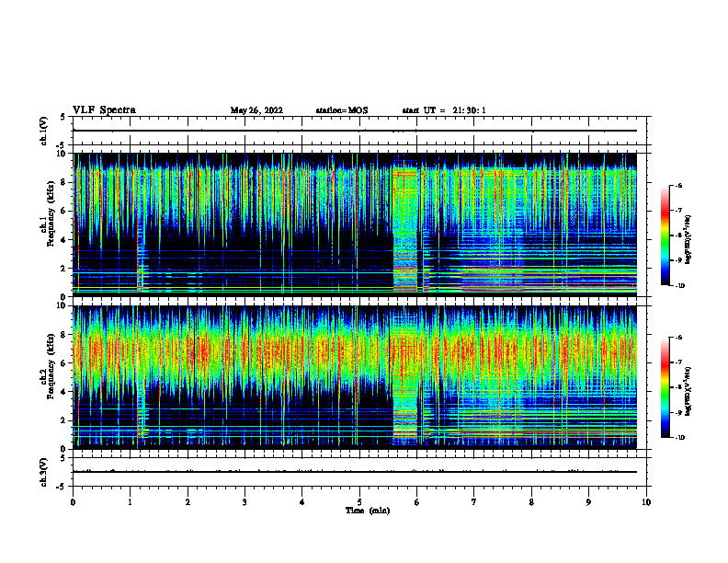The width and height of the screenshot is (728, 563).
Task: Click the ch.1 spectrogram broadband burst near minute 6
Action: (x=405, y=228)
